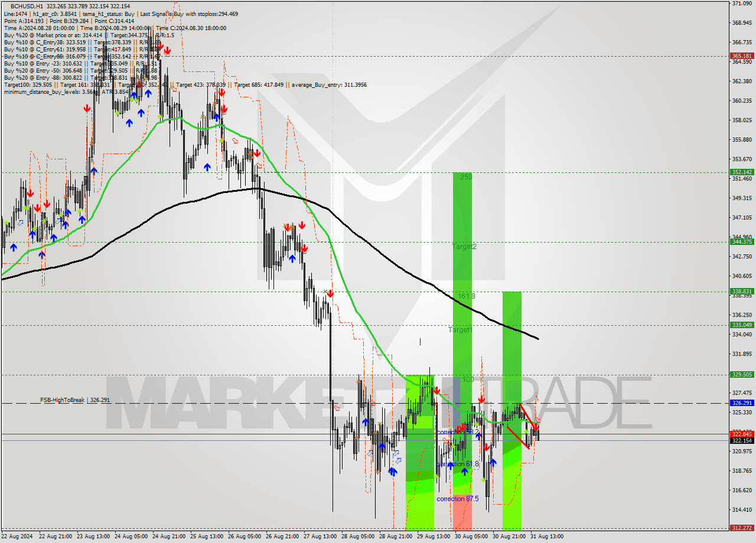Click the 316.620 price axis label

(x=741, y=490)
